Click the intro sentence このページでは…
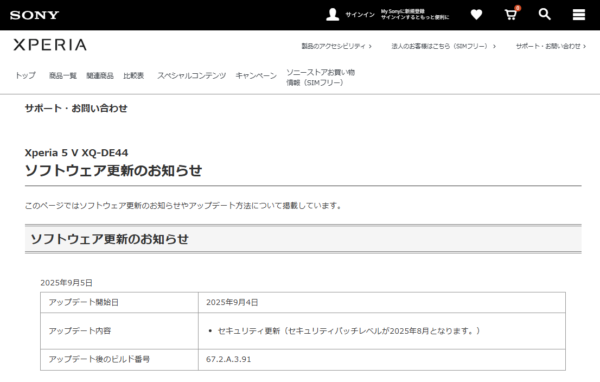 183,206
